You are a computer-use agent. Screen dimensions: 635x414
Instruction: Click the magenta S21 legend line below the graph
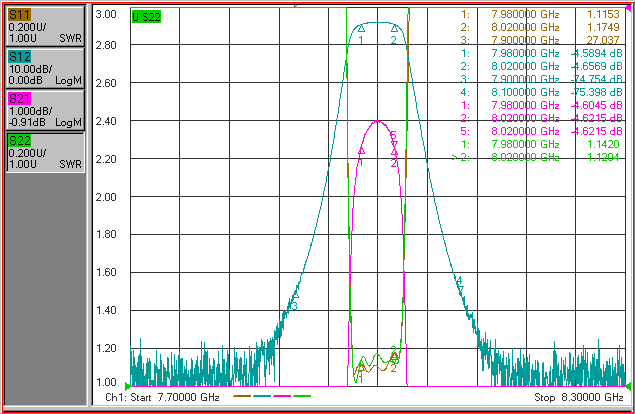coord(282,396)
